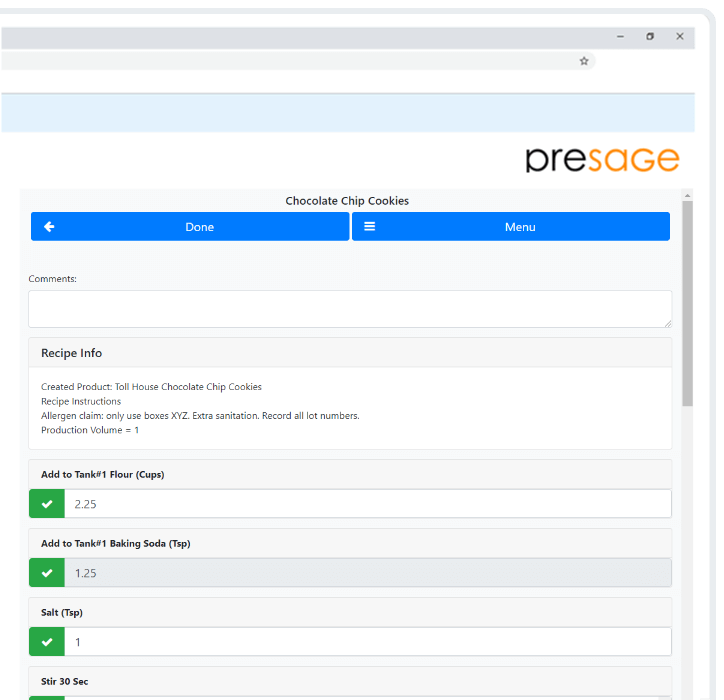Select the Baking Soda quantity field 1.25
This screenshot has width=724, height=700.
click(368, 573)
